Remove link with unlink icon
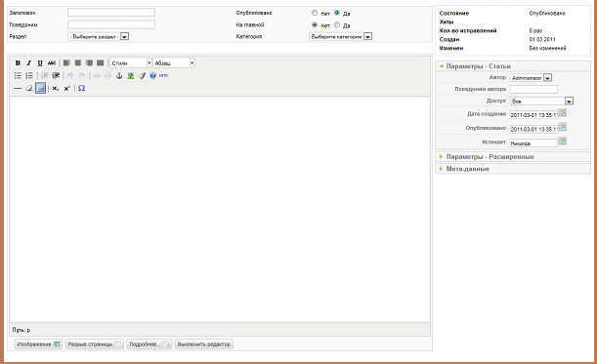The height and width of the screenshot is (364, 597). [108, 76]
